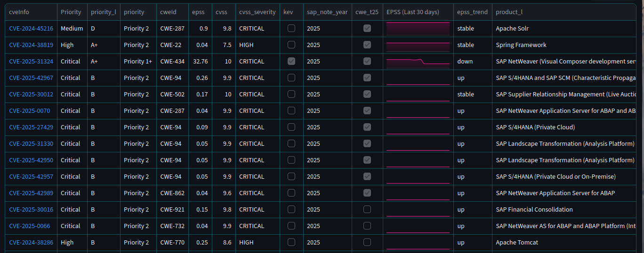Click the 'CWE-502' cell
The width and height of the screenshot is (644, 253).
coord(172,95)
